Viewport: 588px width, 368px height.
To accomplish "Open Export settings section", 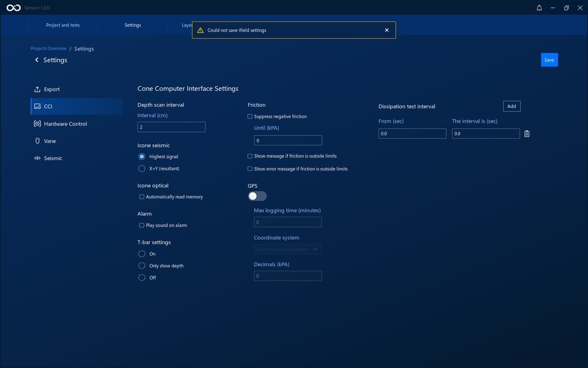I will coord(76,89).
